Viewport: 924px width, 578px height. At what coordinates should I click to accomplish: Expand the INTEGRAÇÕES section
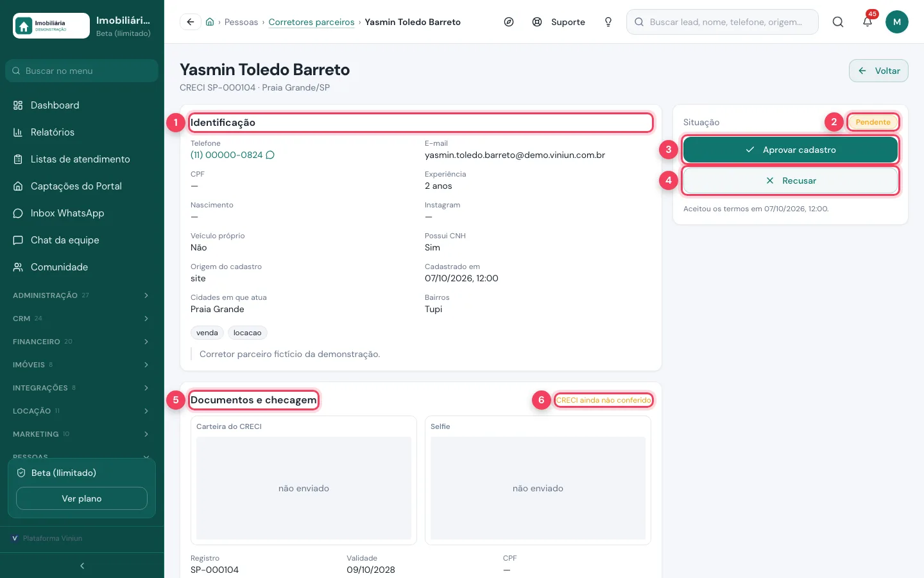tap(81, 388)
